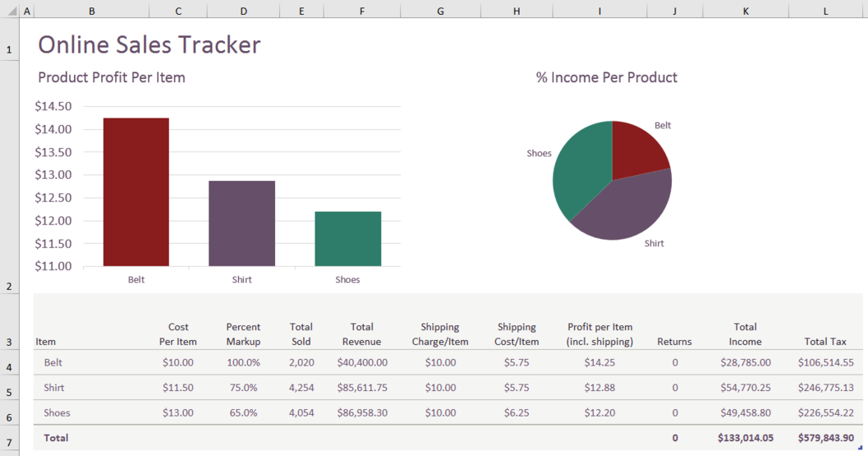Select the column K header
Viewport: 868px width, 456px height.
click(x=745, y=11)
